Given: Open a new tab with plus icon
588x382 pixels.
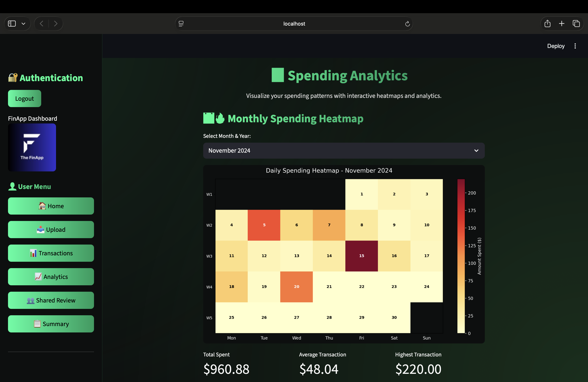Looking at the screenshot, I should point(562,24).
